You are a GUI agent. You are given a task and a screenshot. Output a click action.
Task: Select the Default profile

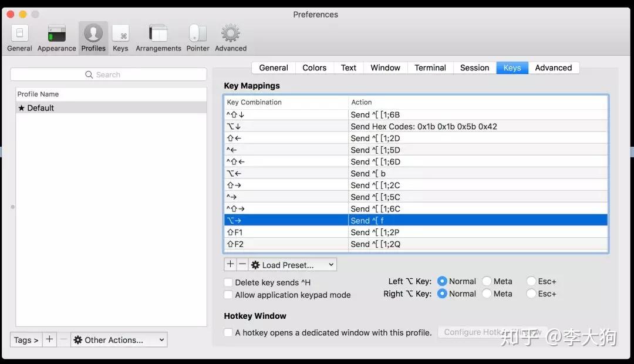tap(111, 107)
